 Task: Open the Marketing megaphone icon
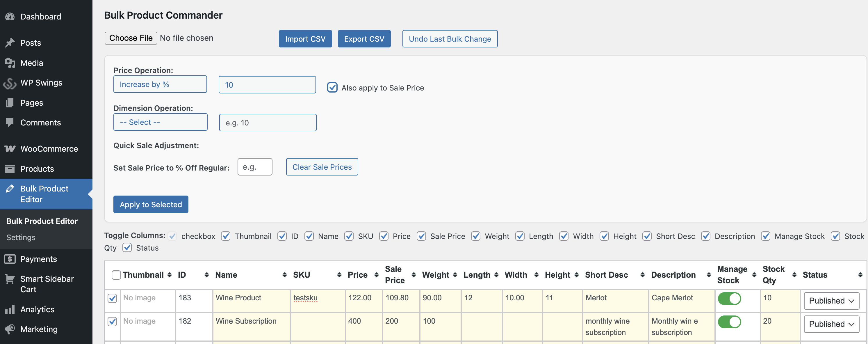pyautogui.click(x=10, y=329)
